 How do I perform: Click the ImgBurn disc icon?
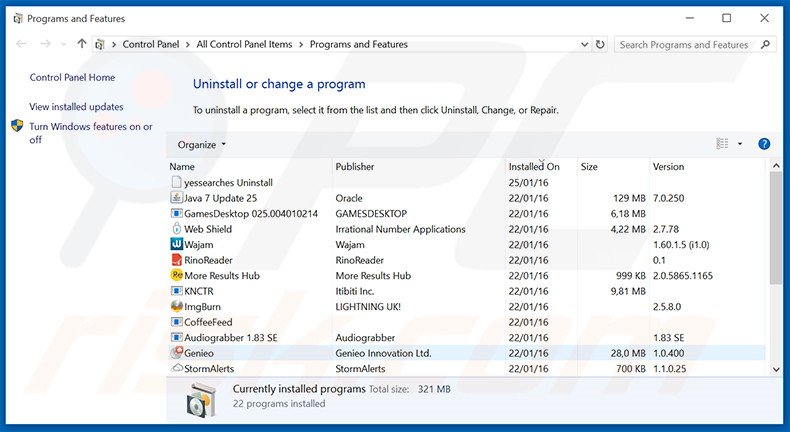pos(176,306)
